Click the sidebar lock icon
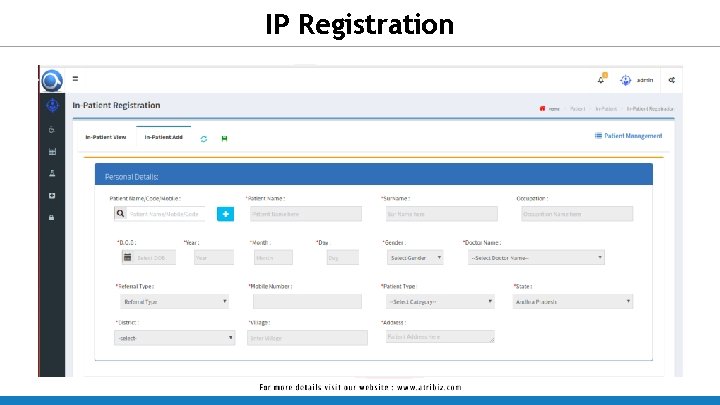The width and height of the screenshot is (720, 405). 52,217
